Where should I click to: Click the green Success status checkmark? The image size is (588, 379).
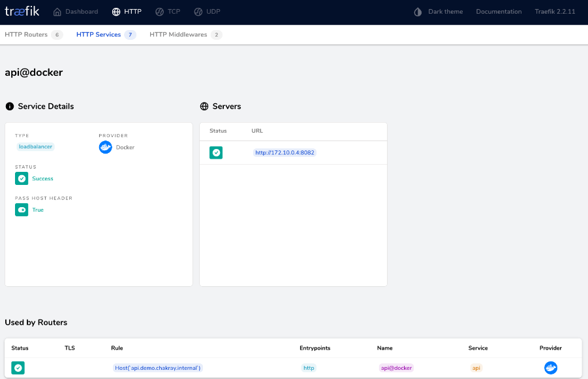[x=21, y=178]
